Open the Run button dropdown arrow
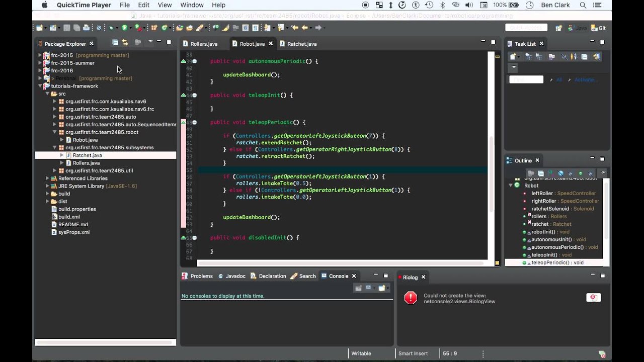Viewport: 644px width, 362px height. tap(130, 28)
